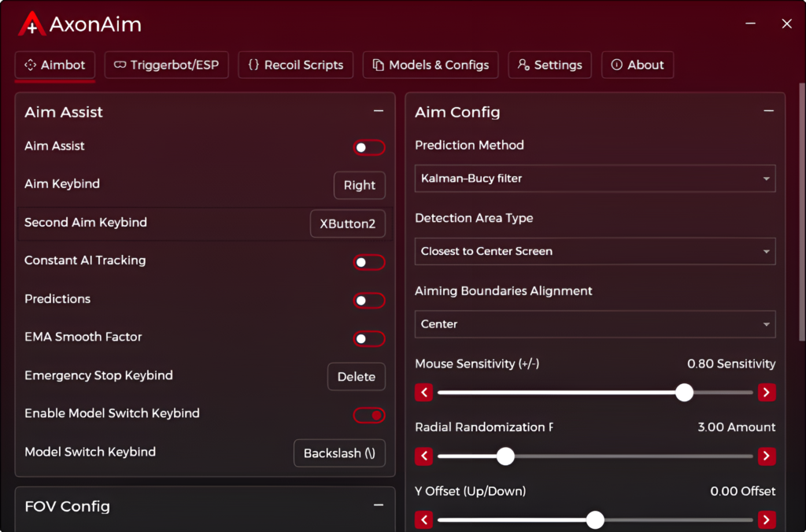Viewport: 806px width, 532px height.
Task: Toggle the Aim Assist switch
Action: point(369,147)
